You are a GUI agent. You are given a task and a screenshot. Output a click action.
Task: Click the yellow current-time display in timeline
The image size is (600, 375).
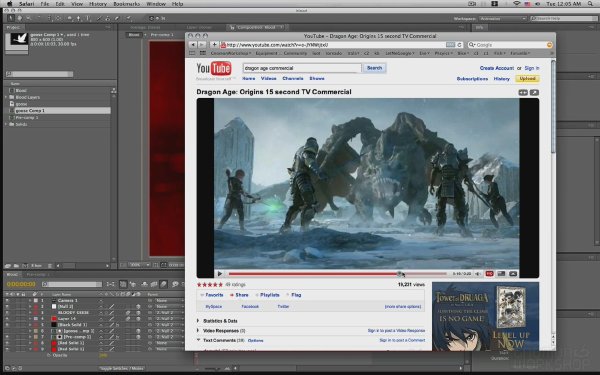(x=21, y=284)
